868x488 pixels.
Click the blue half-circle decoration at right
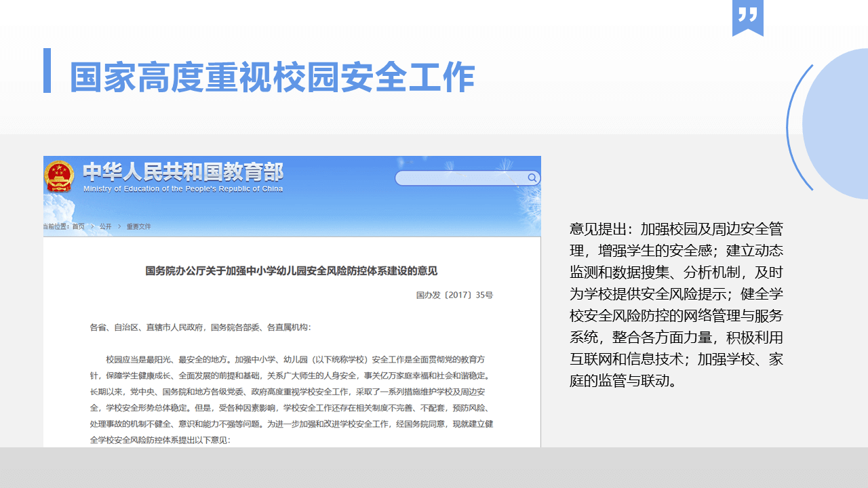coord(837,123)
